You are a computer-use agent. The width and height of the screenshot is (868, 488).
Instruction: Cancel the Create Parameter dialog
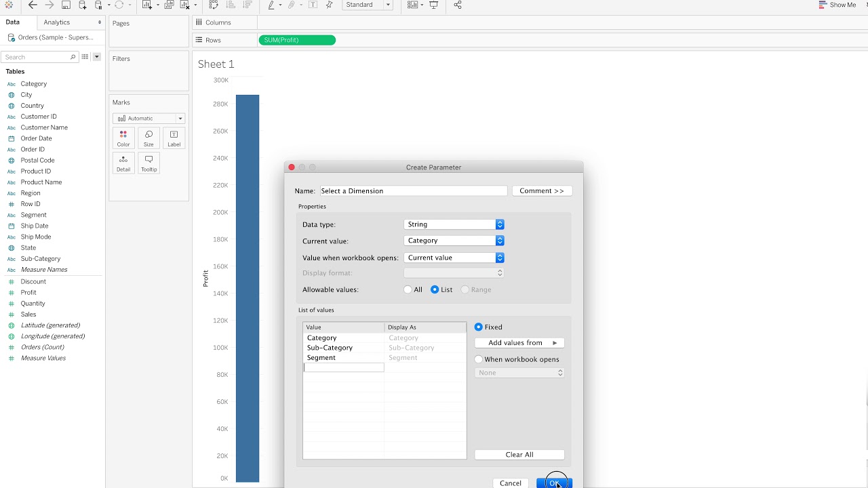point(511,483)
